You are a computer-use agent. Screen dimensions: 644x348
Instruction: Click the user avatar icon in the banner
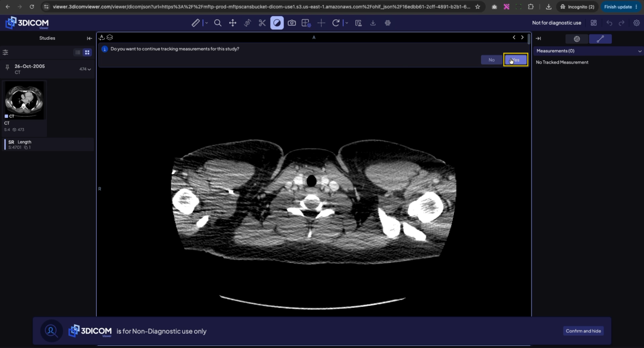[51, 331]
